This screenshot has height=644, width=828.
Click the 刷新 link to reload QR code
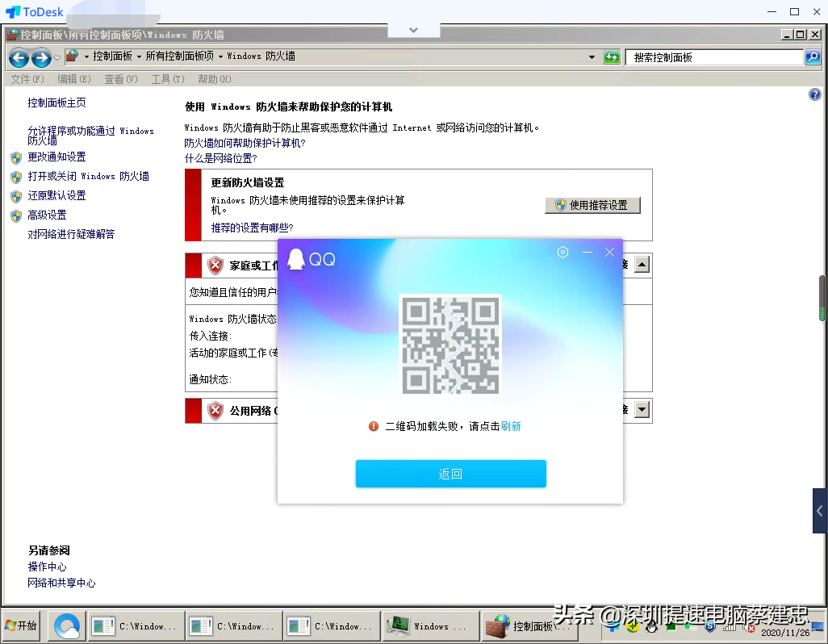511,425
